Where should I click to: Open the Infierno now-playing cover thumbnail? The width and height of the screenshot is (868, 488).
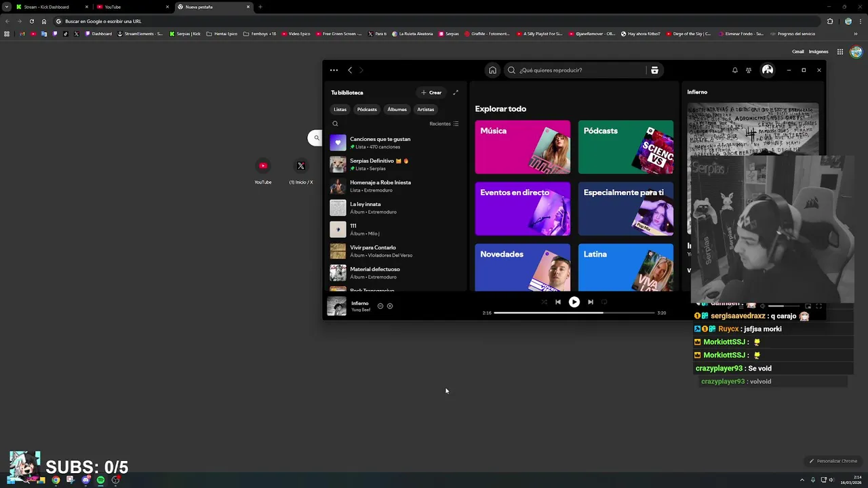click(336, 306)
